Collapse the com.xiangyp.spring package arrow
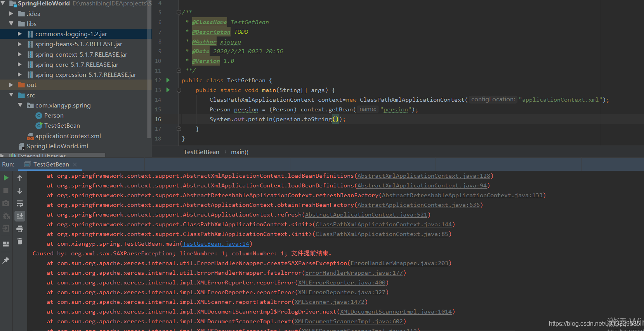 click(20, 105)
